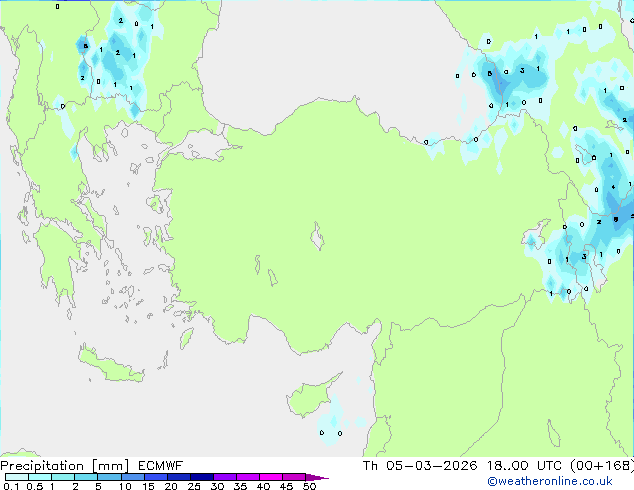Click the 25–30 mm dark blue swatch

click(201, 477)
